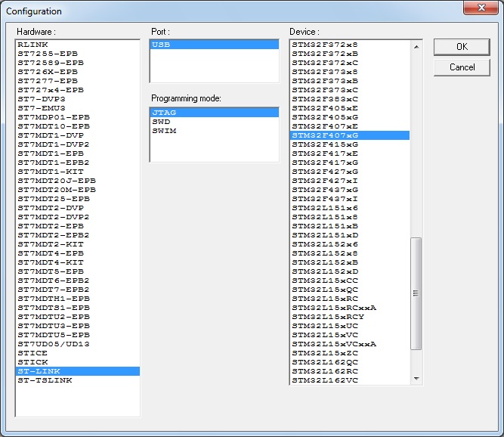
Task: Select ST726X-EPB hardware
Action: [x=78, y=72]
